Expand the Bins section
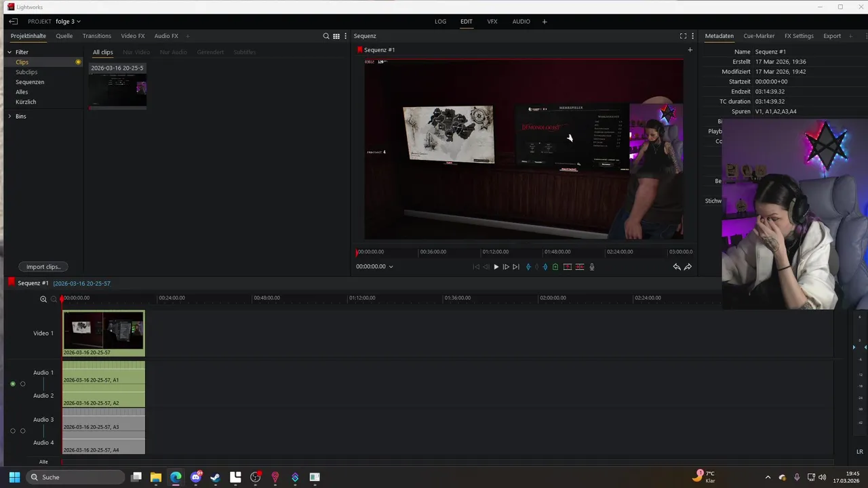The height and width of the screenshot is (488, 868). [10, 117]
